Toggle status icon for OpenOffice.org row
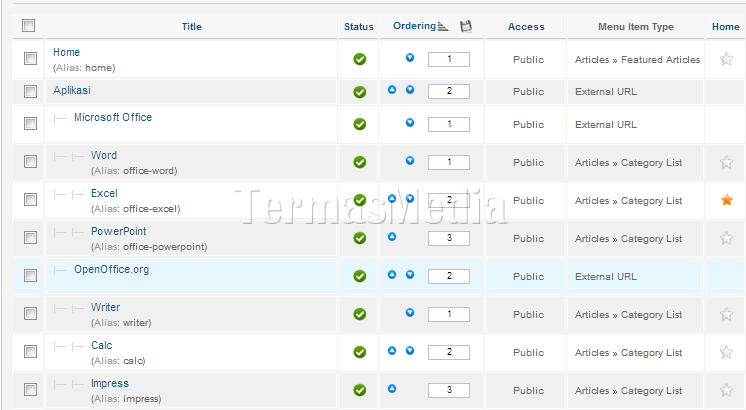This screenshot has width=746, height=410. pos(360,276)
